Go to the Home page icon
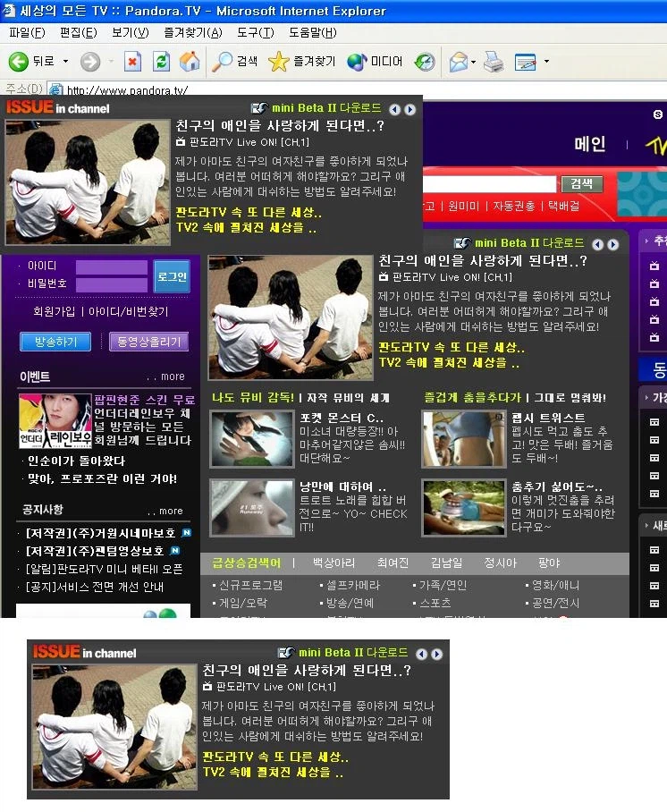Viewport: 667px width, 812px height. [x=190, y=62]
